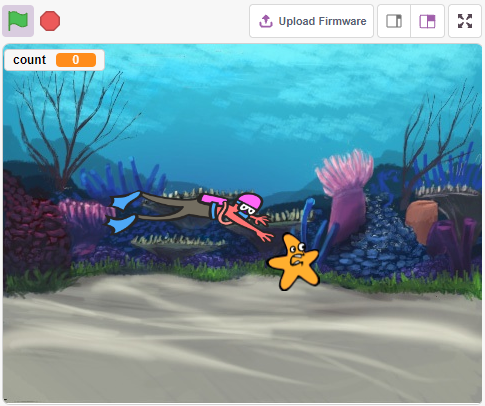Click the Upload Firmware button
Image resolution: width=485 pixels, height=406 pixels.
[311, 21]
